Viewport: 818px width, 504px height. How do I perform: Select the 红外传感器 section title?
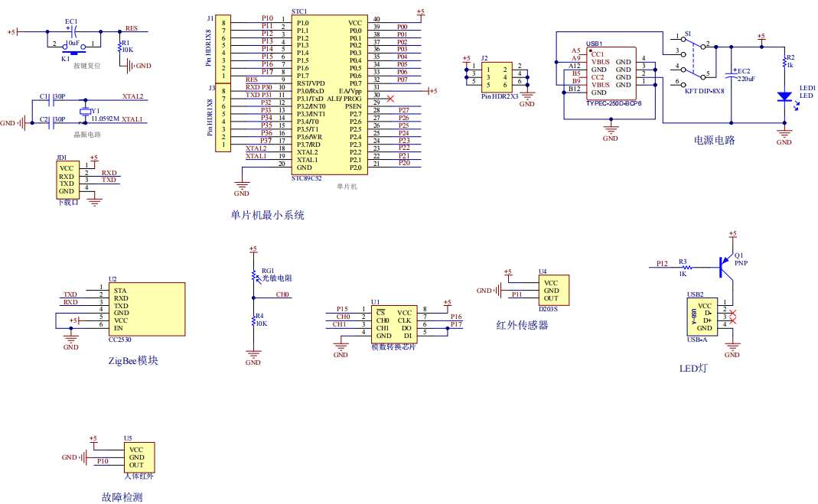pos(522,325)
